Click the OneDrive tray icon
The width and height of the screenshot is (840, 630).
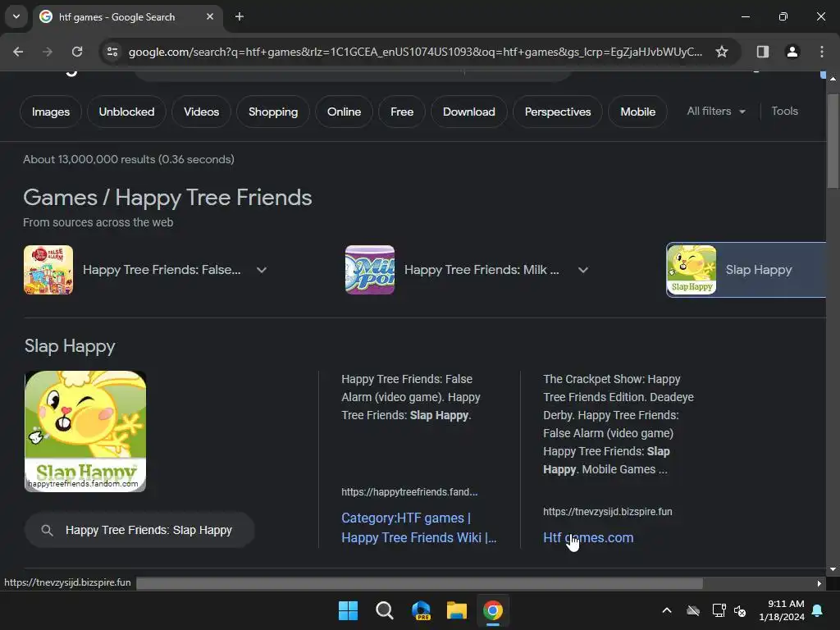(692, 610)
